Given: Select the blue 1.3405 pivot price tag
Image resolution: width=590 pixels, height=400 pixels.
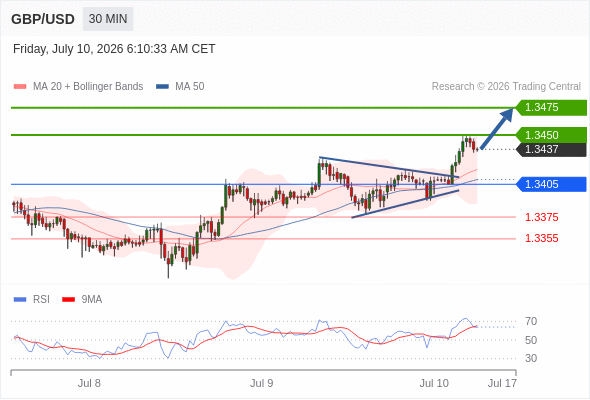Looking at the screenshot, I should click(551, 184).
